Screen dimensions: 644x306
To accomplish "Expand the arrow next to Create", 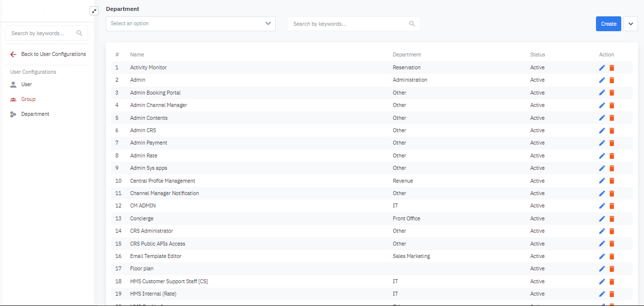I will point(631,24).
